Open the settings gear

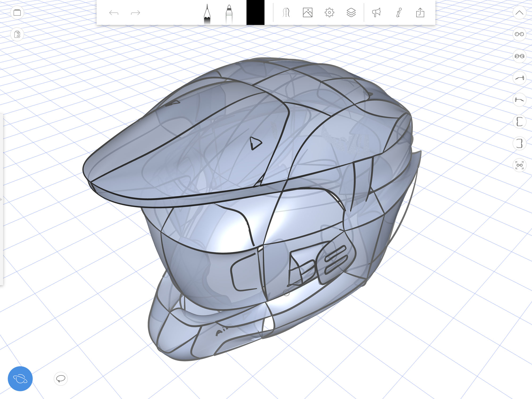pos(329,13)
